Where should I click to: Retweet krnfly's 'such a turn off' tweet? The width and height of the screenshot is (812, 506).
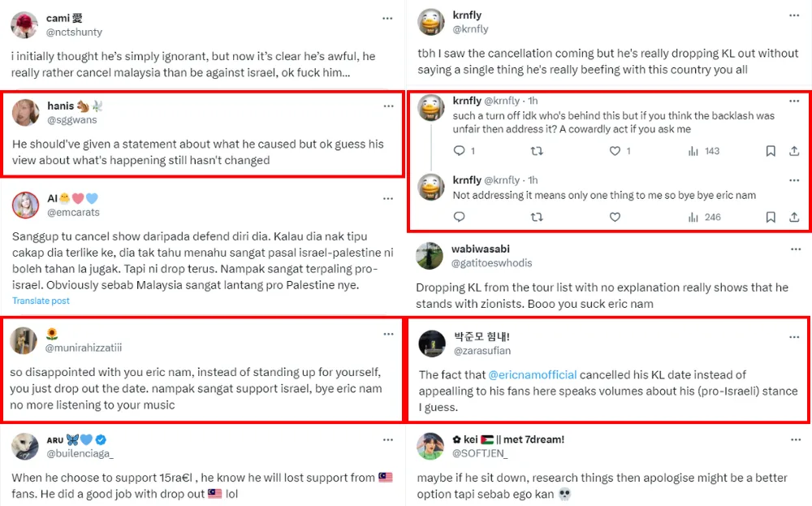(537, 151)
